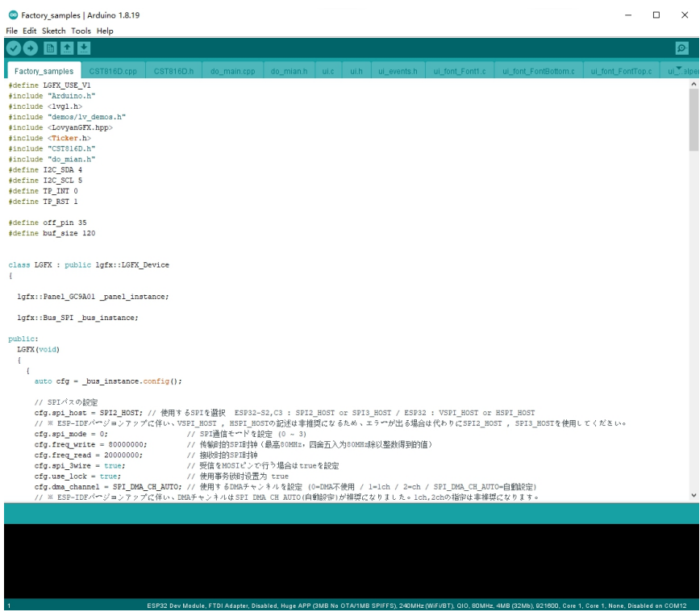700x616 pixels.
Task: Click the editor scrollbar down arrow
Action: click(x=694, y=495)
